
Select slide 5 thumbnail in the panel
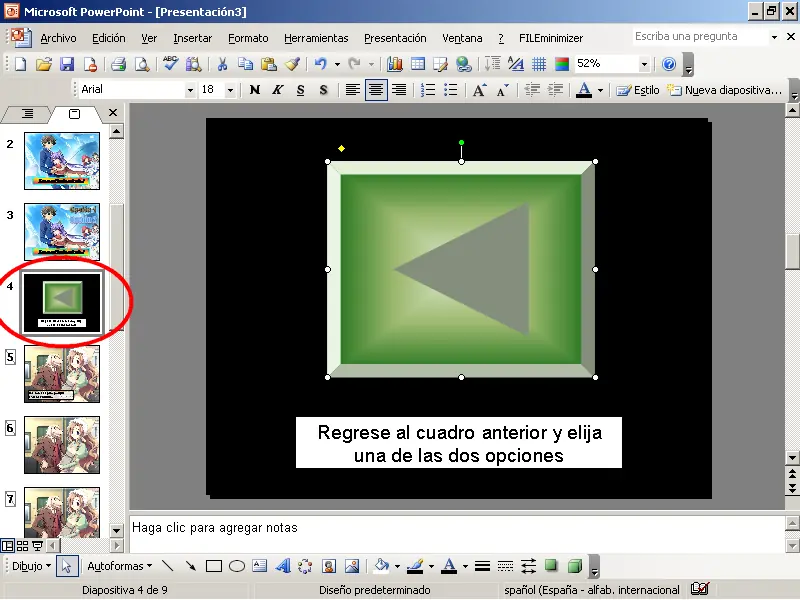[61, 374]
